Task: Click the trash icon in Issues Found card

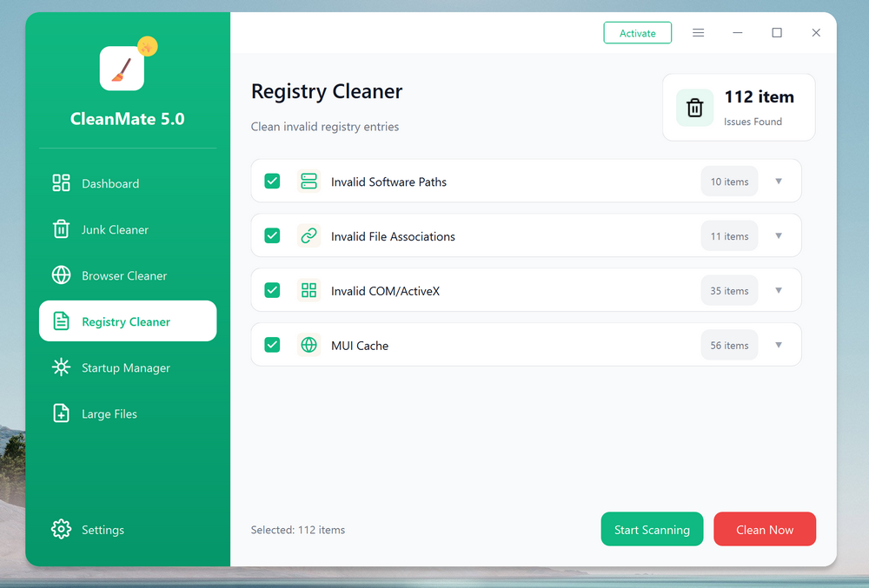Action: point(694,108)
